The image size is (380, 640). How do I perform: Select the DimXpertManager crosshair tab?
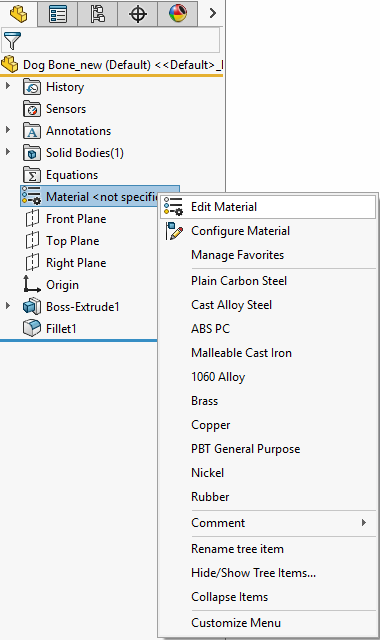pos(138,13)
